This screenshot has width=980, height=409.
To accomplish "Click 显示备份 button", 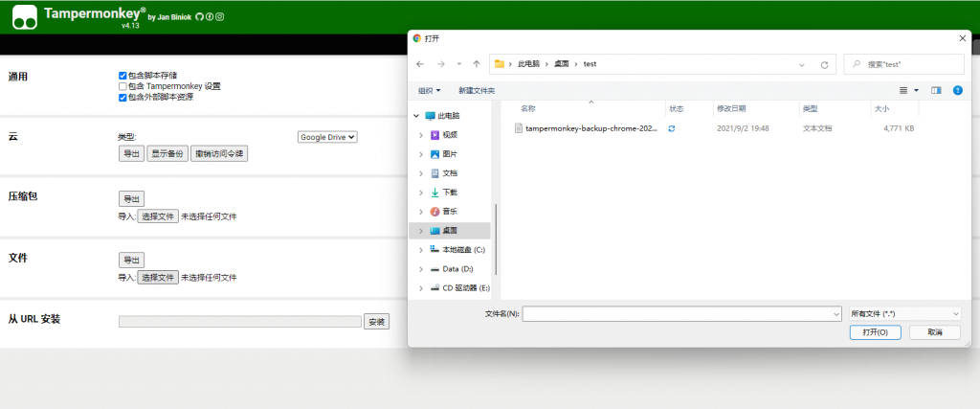I will (167, 154).
